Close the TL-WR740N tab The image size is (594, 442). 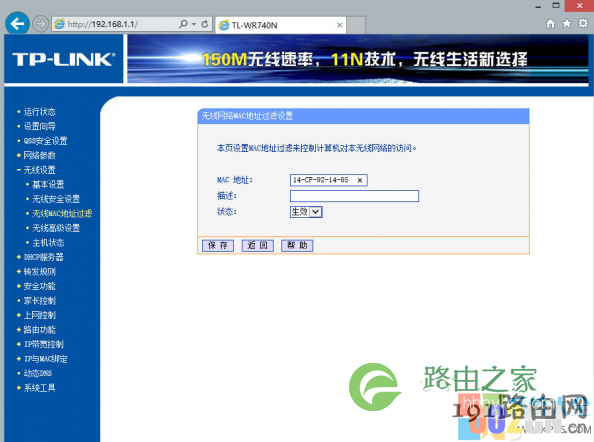tap(339, 25)
